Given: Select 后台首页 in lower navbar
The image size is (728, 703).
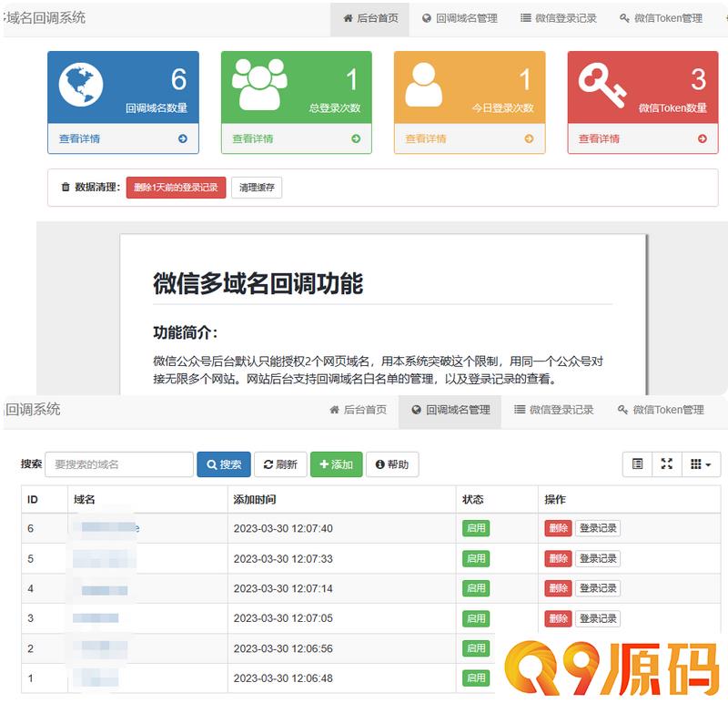Looking at the screenshot, I should (358, 410).
